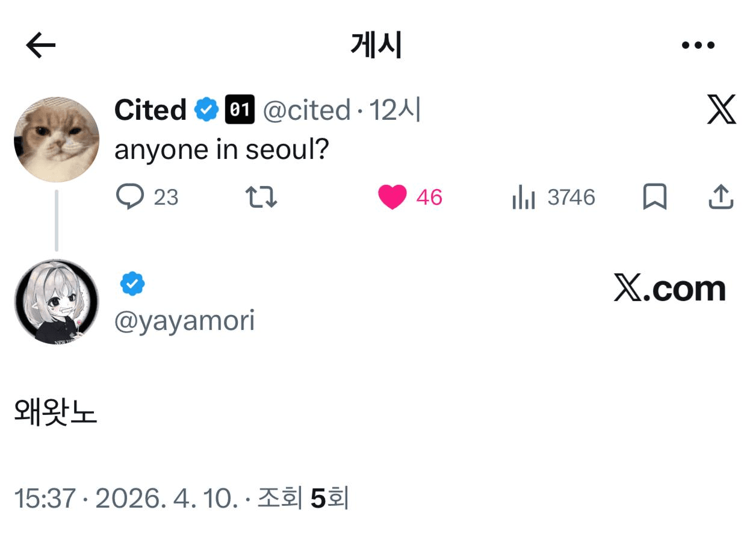Open yayamori's anime avatar
This screenshot has height=536, width=756.
coord(57,302)
